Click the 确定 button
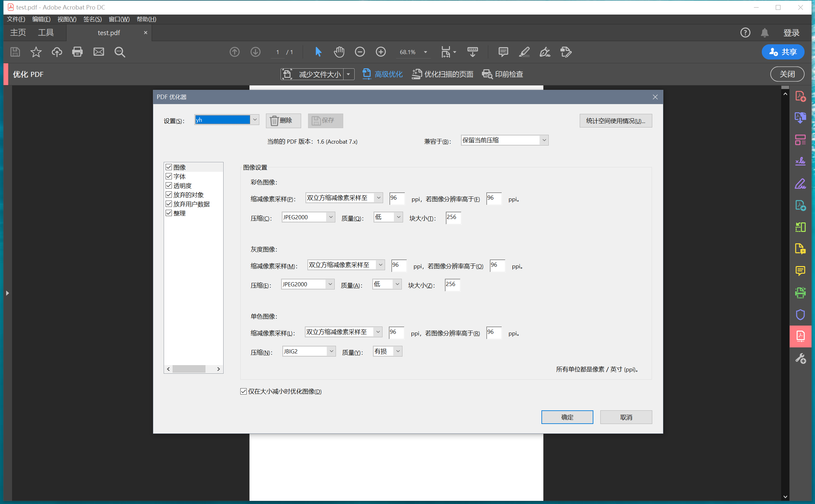The width and height of the screenshot is (815, 504). [x=567, y=417]
